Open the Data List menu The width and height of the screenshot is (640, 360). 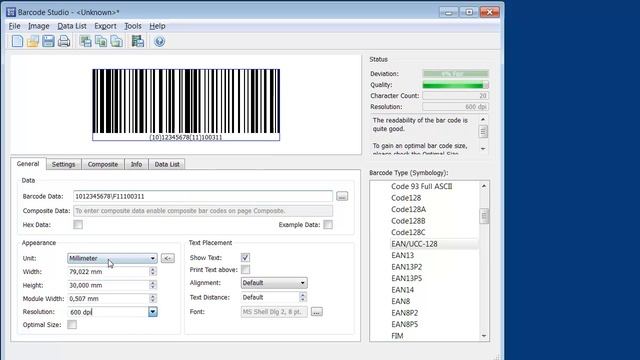pyautogui.click(x=72, y=26)
